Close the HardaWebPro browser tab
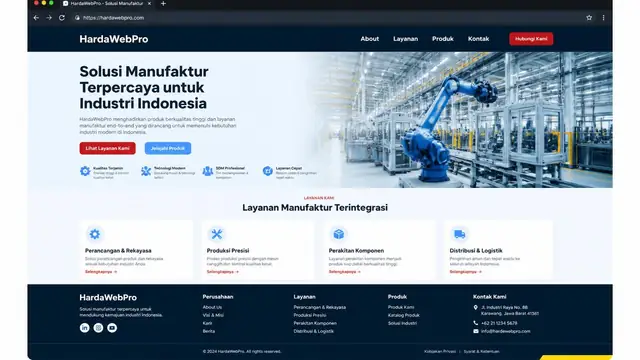The width and height of the screenshot is (640, 360). pos(149,4)
